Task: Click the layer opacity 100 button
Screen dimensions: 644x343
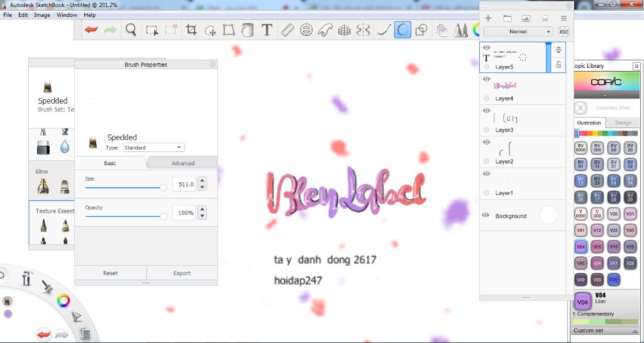Action: [563, 31]
